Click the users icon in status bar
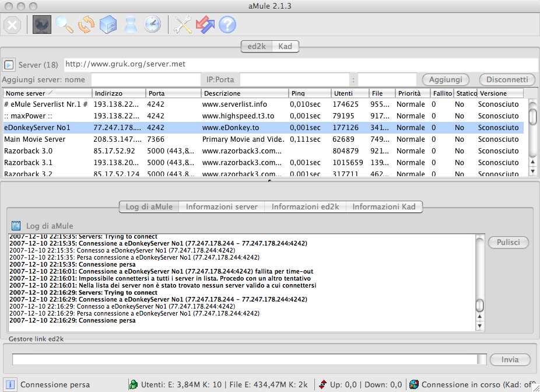 [x=134, y=384]
